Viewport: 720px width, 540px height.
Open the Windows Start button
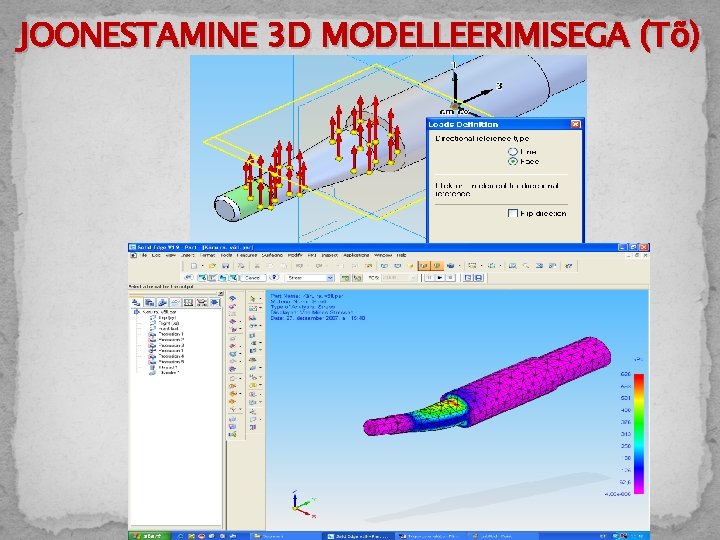click(x=149, y=536)
